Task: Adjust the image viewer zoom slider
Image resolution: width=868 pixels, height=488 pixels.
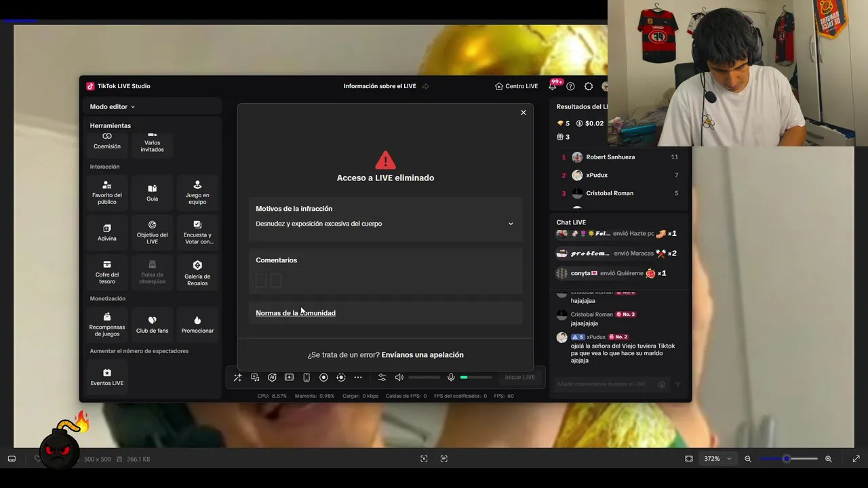Action: (x=788, y=459)
